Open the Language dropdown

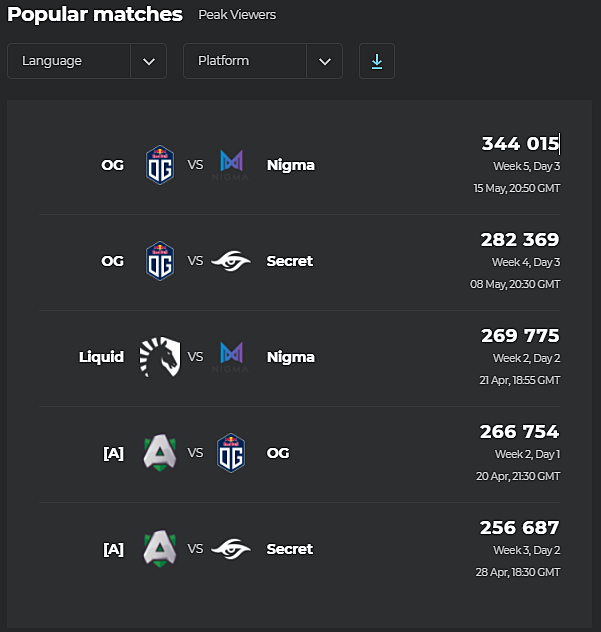69,61
